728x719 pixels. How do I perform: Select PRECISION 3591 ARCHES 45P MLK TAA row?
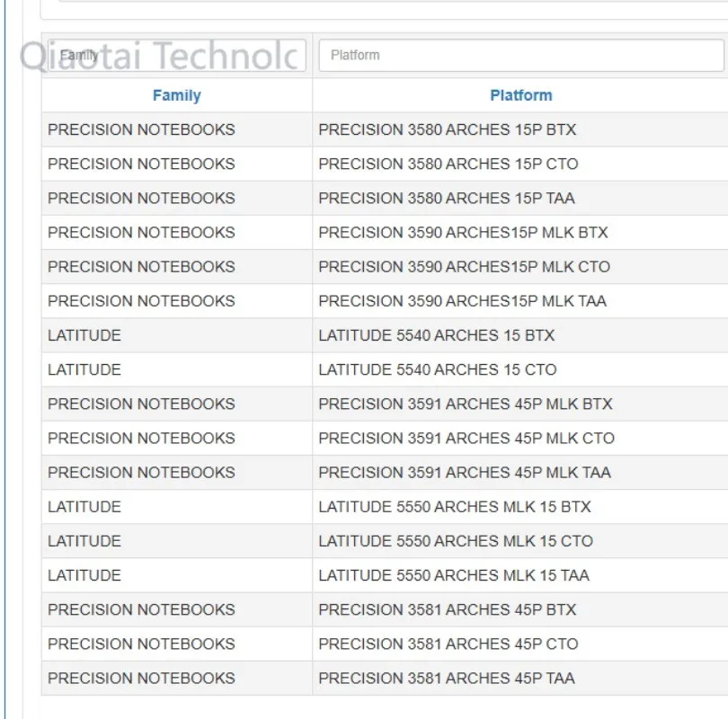385,473
